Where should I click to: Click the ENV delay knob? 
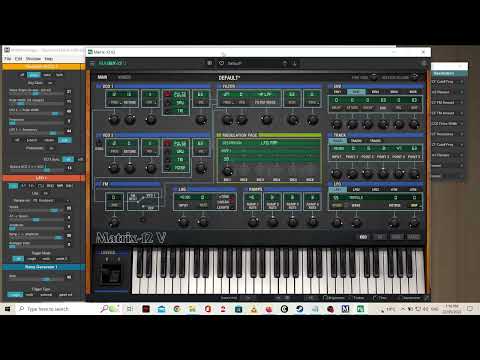(336, 124)
